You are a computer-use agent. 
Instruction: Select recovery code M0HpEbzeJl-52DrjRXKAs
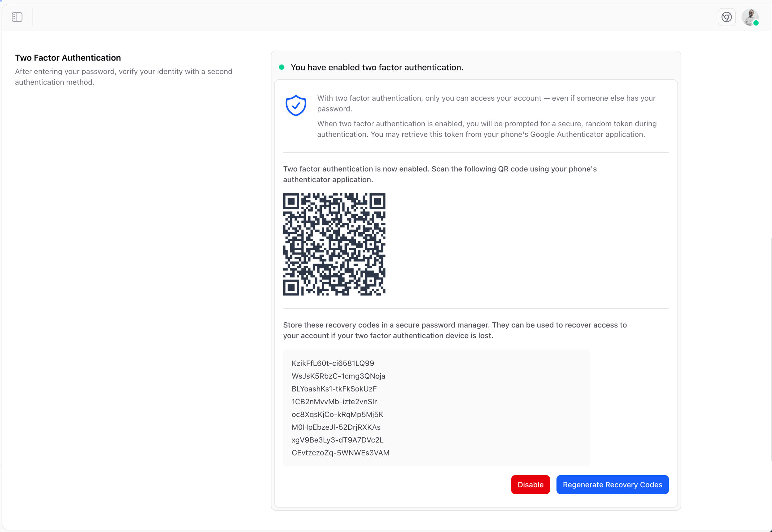[x=336, y=427]
